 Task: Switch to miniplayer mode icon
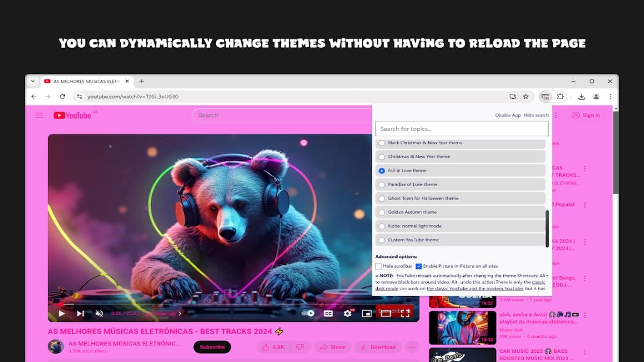[367, 313]
